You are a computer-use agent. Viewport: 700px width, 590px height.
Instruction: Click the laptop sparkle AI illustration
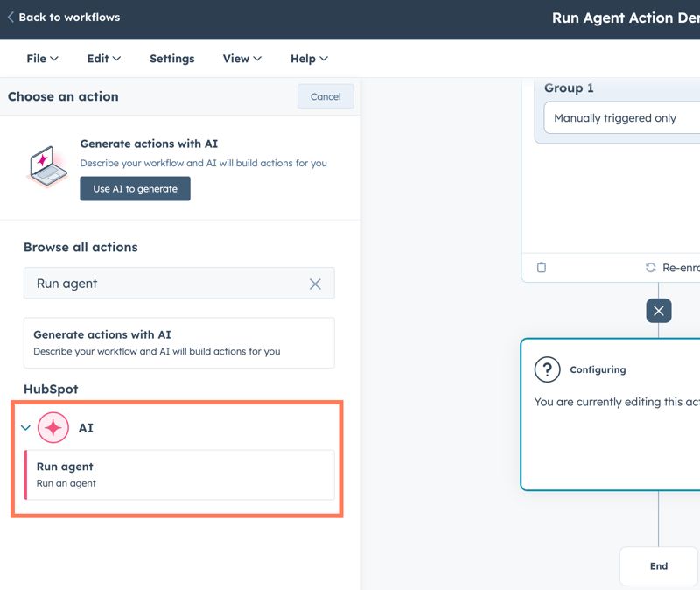[47, 166]
